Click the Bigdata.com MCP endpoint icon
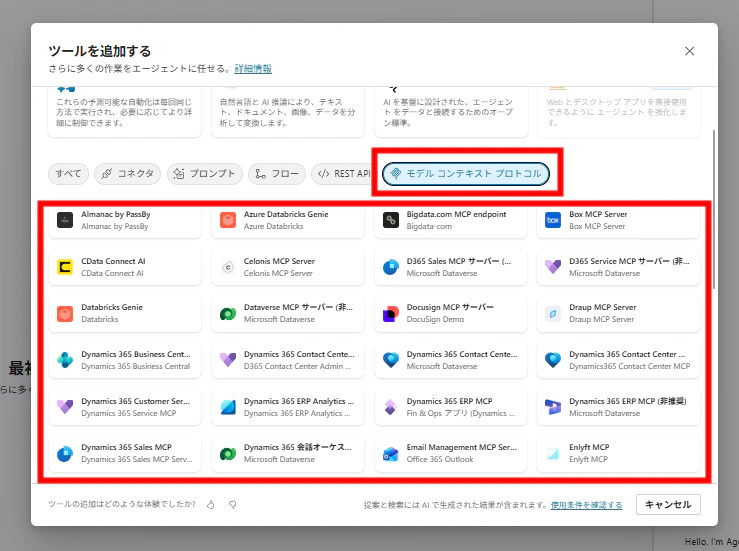This screenshot has height=551, width=739. point(391,220)
